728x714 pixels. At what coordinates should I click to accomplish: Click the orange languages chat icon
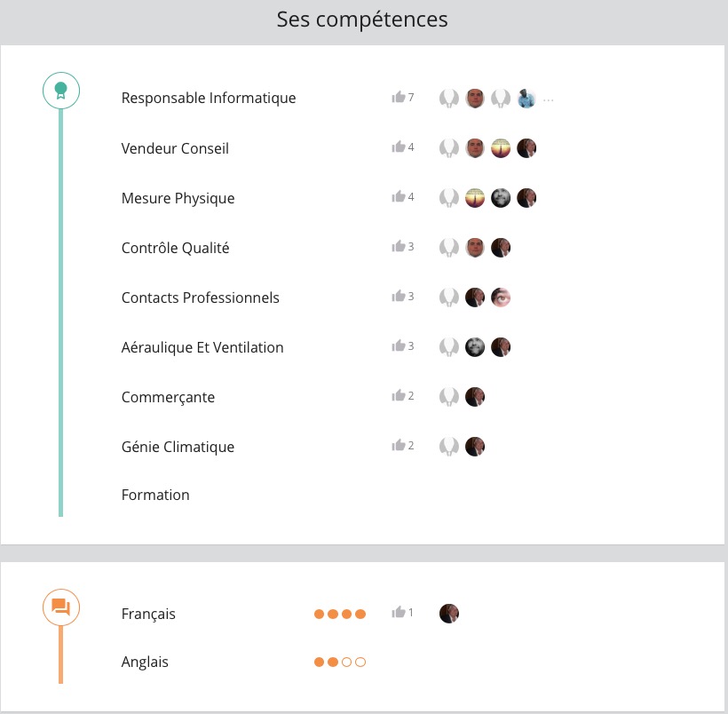coord(61,607)
